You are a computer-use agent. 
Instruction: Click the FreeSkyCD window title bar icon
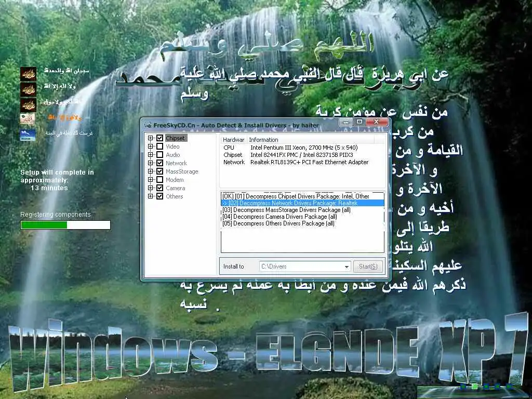tap(148, 125)
